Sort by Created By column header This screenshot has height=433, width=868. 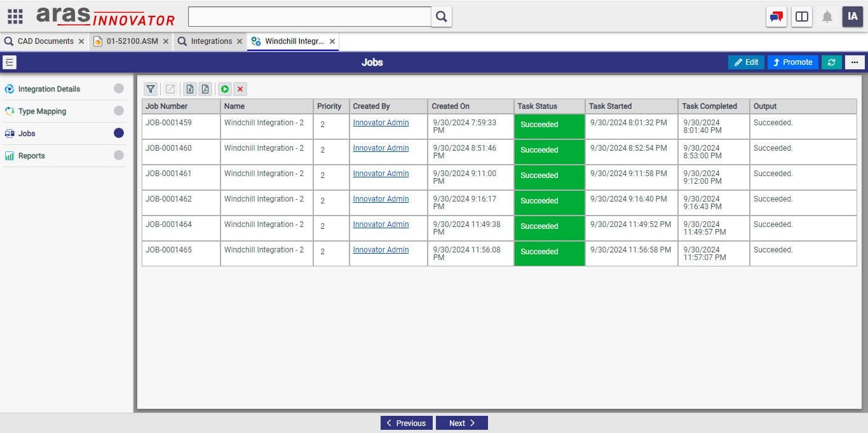pos(388,106)
